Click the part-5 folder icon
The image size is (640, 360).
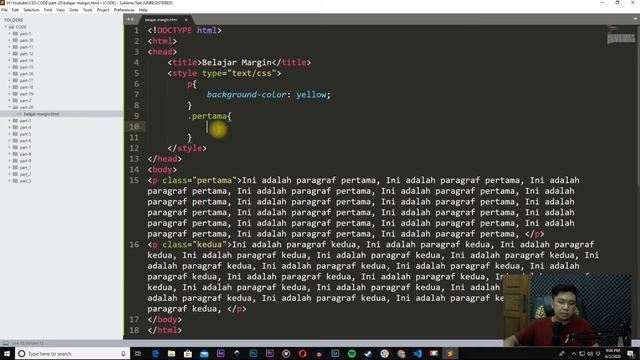(x=15, y=134)
